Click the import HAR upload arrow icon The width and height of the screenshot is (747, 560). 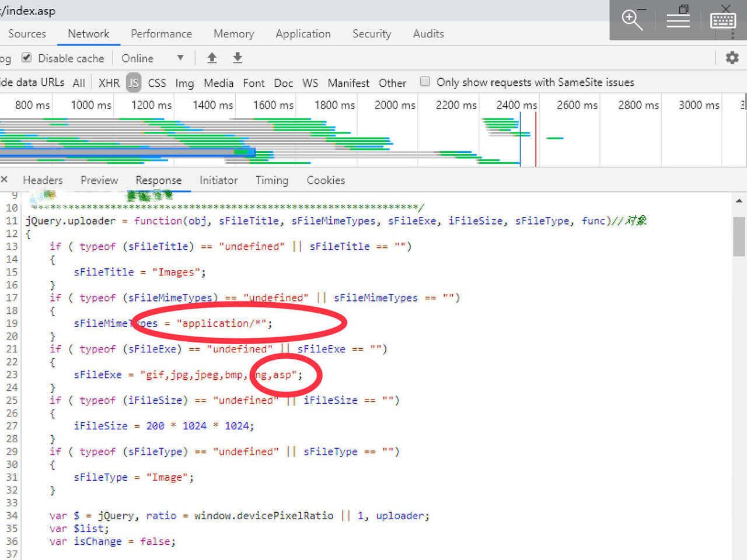point(212,58)
